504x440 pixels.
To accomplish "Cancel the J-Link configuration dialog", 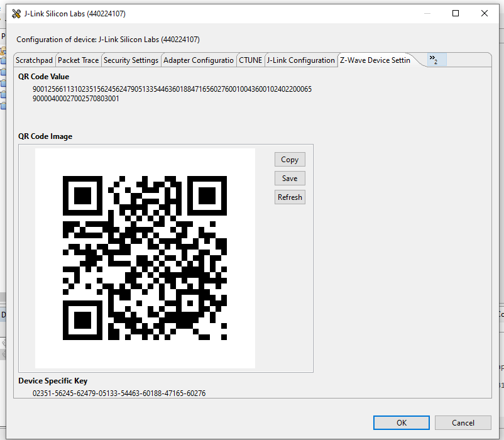I will (463, 422).
